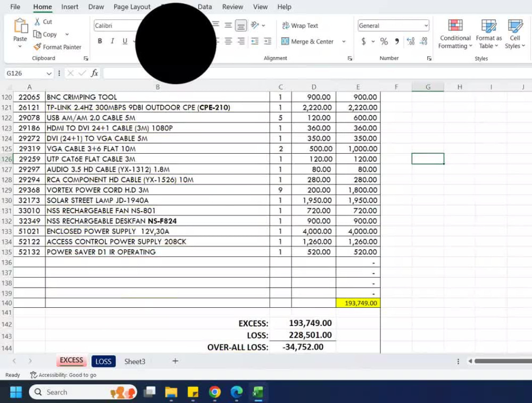This screenshot has width=532, height=403.
Task: Toggle Underline formatting
Action: 125,41
